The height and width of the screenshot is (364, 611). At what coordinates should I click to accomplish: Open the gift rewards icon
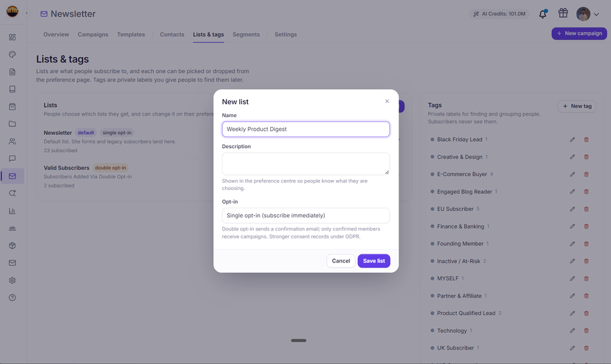point(563,13)
